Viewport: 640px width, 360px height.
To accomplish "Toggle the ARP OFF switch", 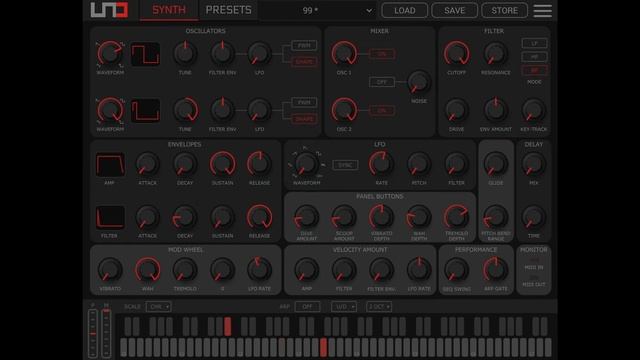I will coord(307,307).
